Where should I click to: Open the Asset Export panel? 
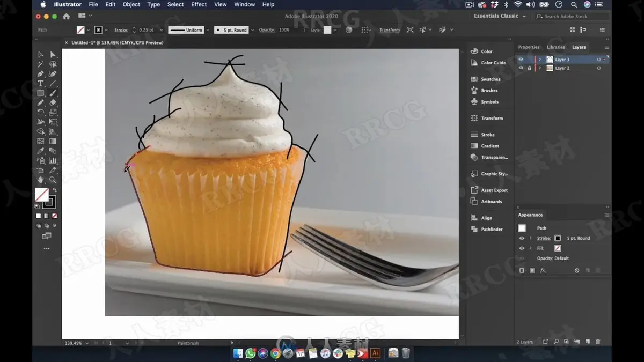tap(494, 190)
